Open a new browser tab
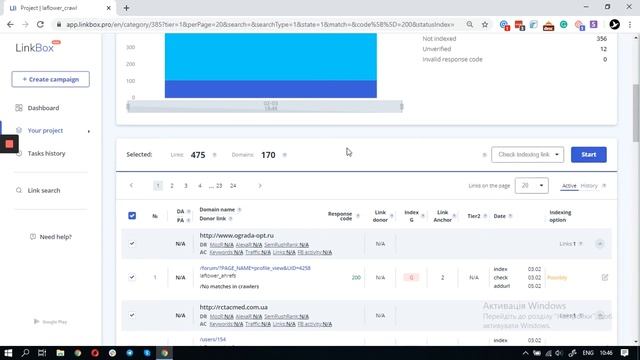 point(127,8)
